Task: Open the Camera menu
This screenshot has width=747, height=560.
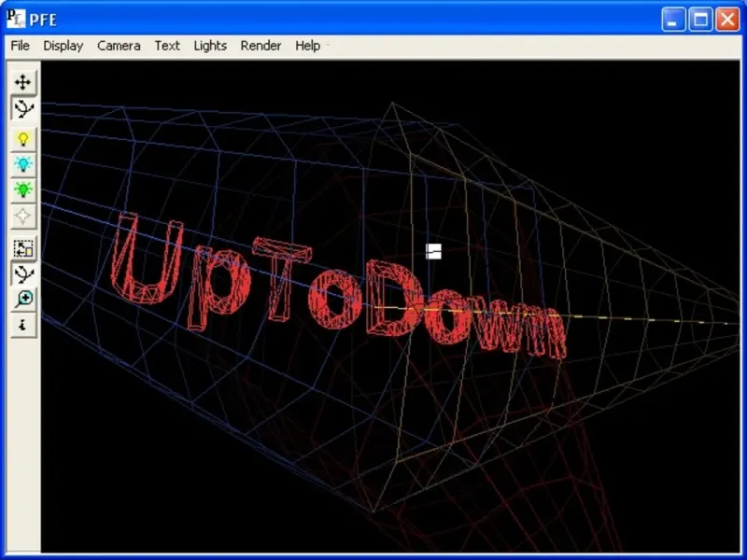Action: click(x=119, y=46)
